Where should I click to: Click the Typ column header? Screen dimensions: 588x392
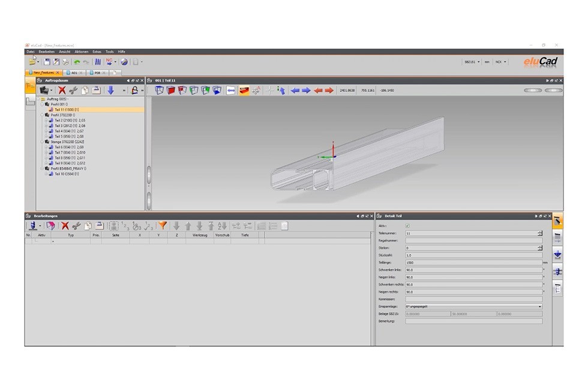71,235
